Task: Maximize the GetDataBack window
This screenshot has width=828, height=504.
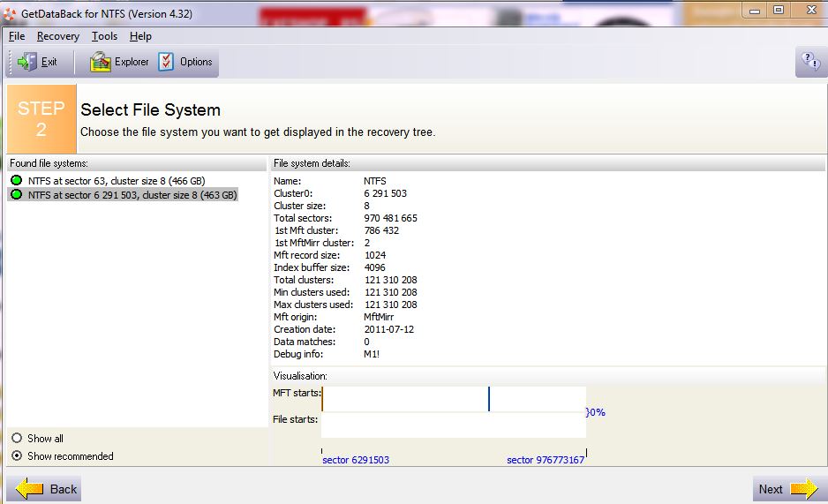Action: [779, 10]
